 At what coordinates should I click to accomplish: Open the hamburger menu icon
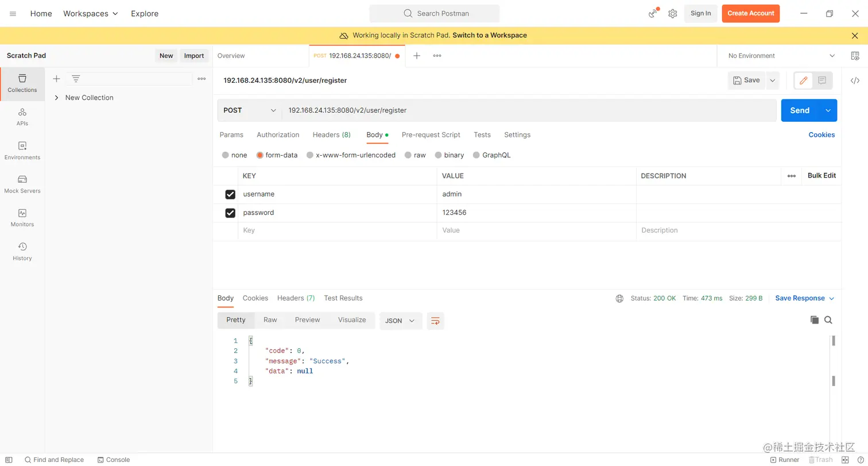click(x=13, y=13)
